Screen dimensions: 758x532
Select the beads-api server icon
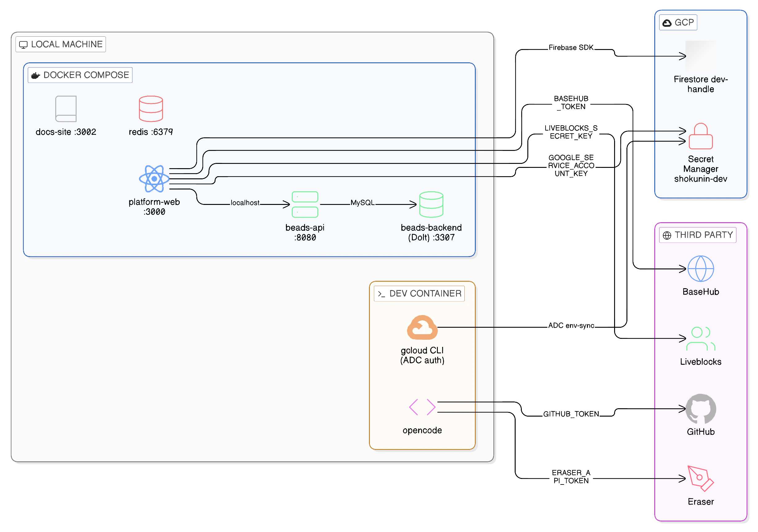point(305,205)
